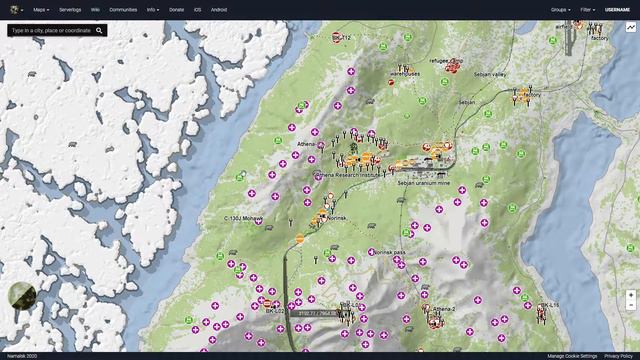Click the Norinsk pass label

[x=390, y=252]
